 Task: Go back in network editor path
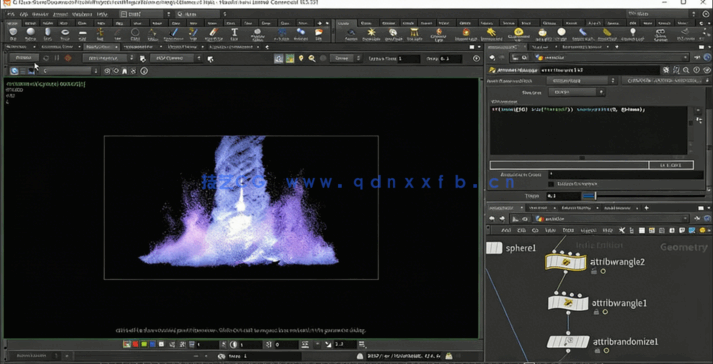[492, 219]
